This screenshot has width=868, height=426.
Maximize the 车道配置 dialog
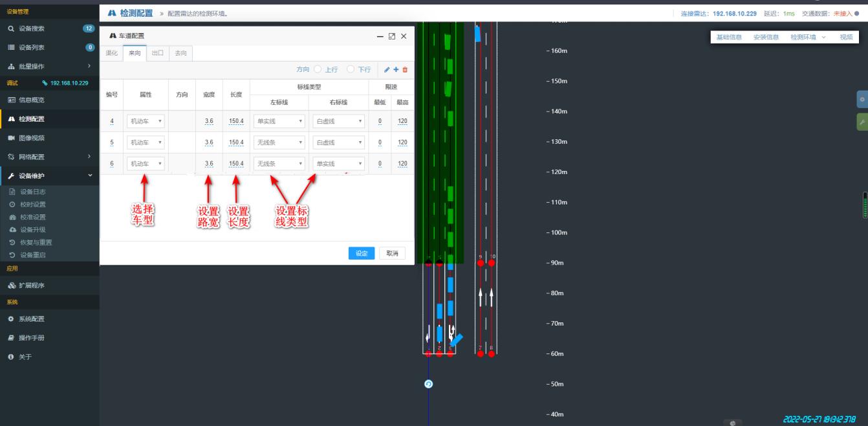(391, 37)
